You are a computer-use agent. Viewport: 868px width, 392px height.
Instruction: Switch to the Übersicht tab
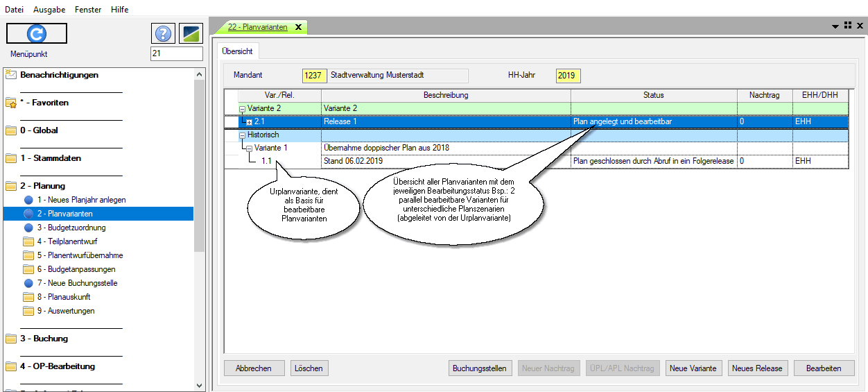(x=237, y=51)
